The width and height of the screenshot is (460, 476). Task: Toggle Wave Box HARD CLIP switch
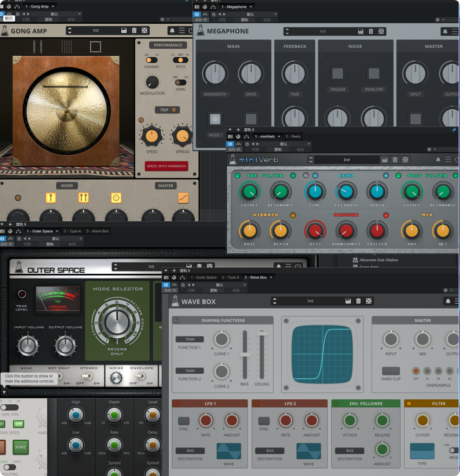(x=391, y=370)
